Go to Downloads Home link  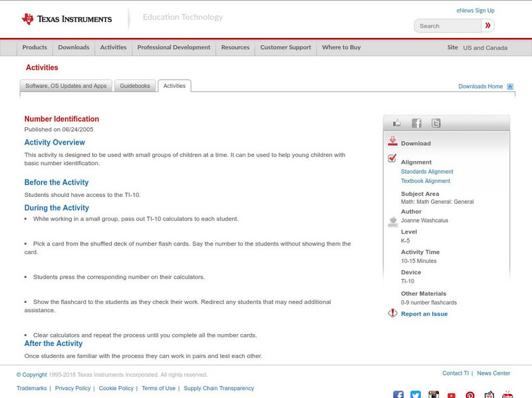pos(480,87)
